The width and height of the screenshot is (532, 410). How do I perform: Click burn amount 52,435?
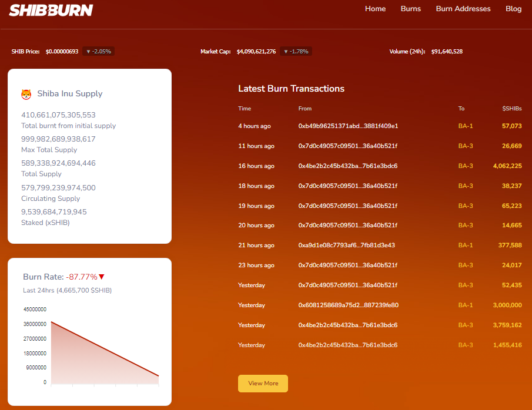tap(511, 285)
